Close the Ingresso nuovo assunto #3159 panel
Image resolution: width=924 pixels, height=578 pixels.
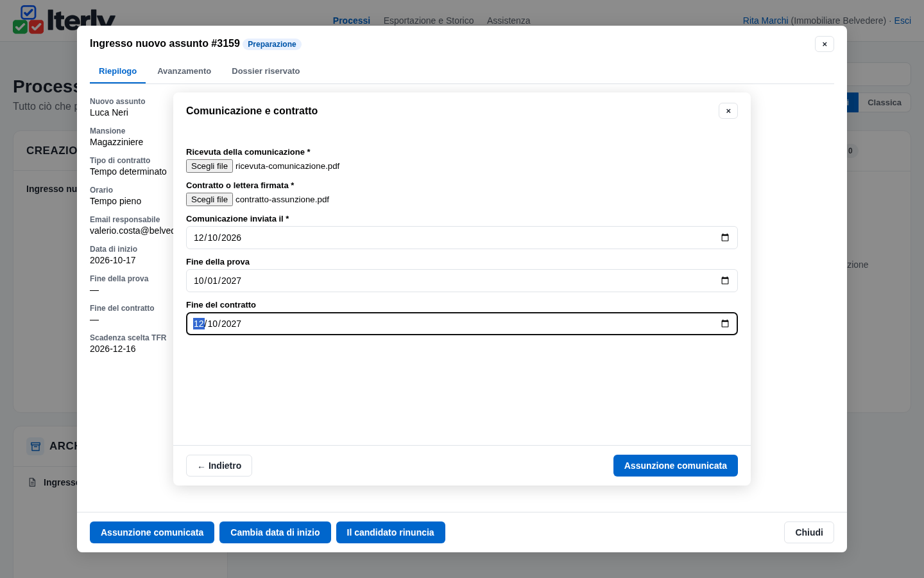[x=825, y=44]
